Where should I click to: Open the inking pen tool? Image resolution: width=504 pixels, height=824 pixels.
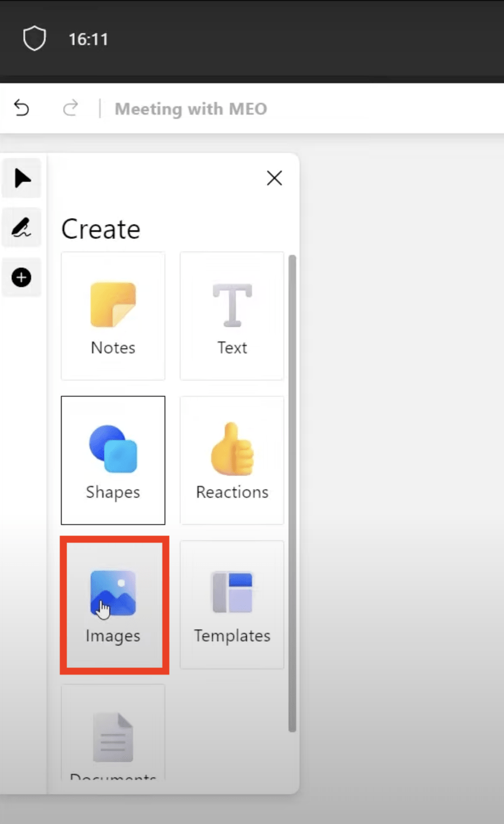tap(22, 228)
